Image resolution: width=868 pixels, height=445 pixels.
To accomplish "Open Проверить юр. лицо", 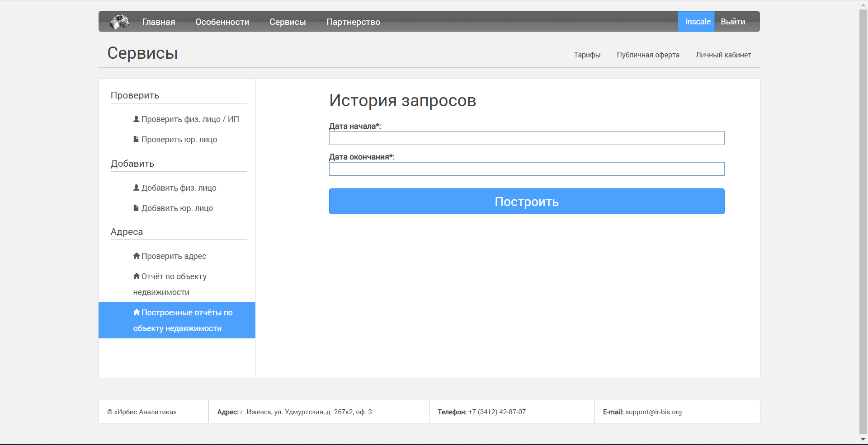I will tap(179, 140).
